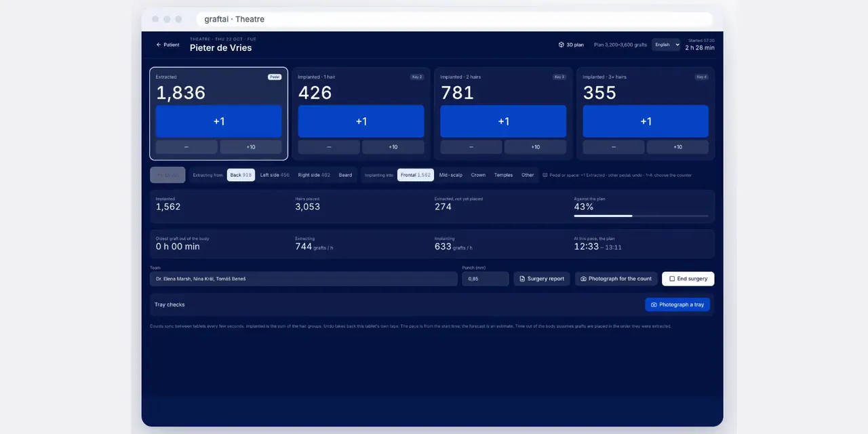Add ten to Implanted 1 hair
This screenshot has width=868, height=434.
click(393, 147)
